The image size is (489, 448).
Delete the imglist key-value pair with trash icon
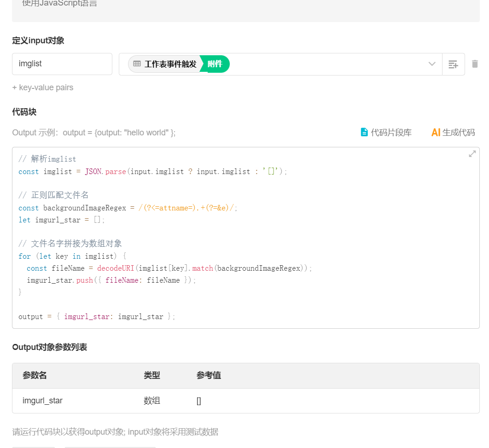pos(475,64)
